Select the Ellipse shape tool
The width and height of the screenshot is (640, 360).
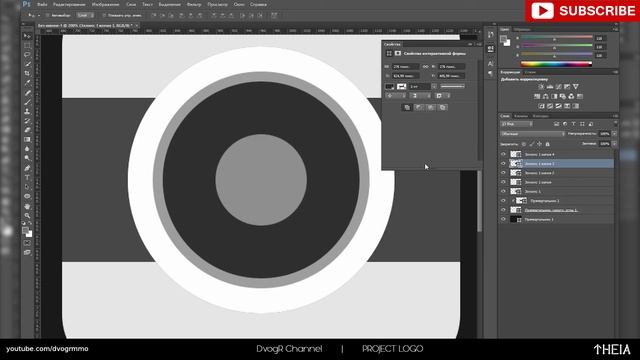point(27,196)
